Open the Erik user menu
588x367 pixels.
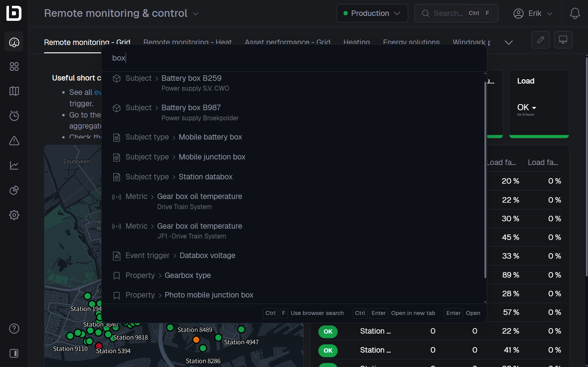tap(533, 13)
